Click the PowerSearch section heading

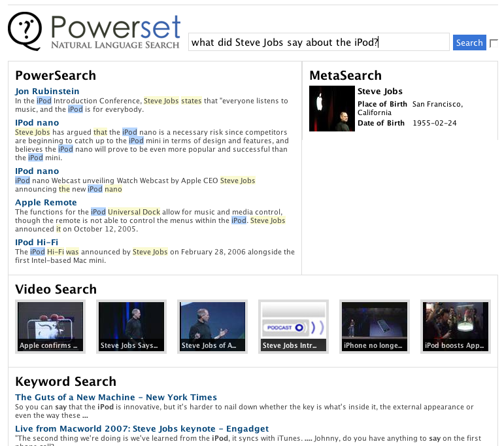tap(56, 76)
